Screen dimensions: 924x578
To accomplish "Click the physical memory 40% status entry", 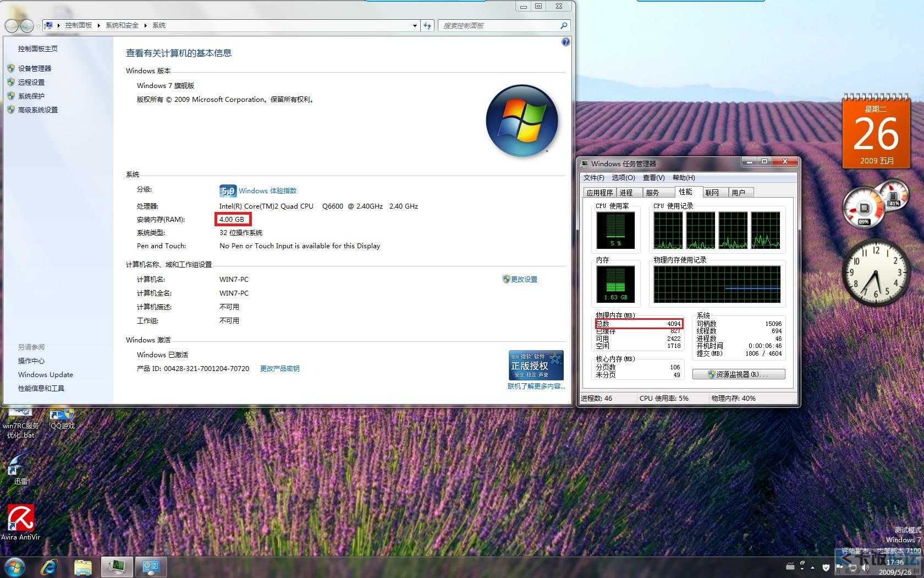I will 734,398.
